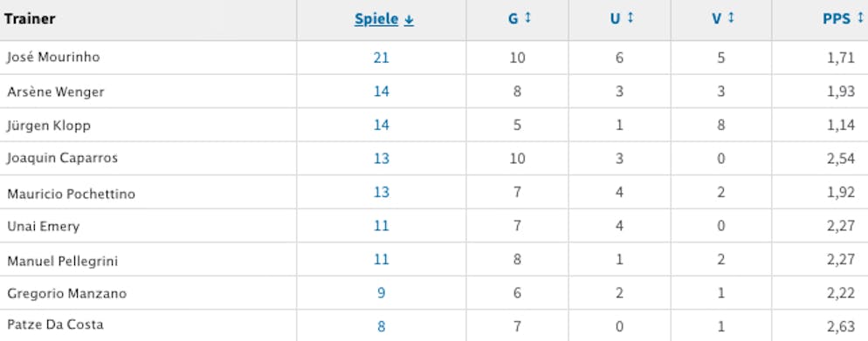
Task: Select the Trainer column header cell
Action: coord(148,20)
